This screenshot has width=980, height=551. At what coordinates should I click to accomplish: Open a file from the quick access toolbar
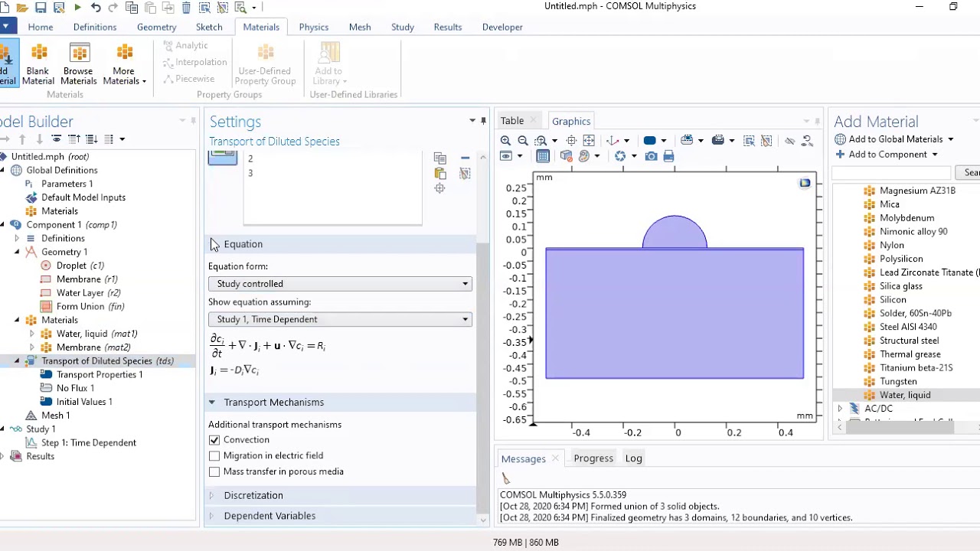click(22, 8)
